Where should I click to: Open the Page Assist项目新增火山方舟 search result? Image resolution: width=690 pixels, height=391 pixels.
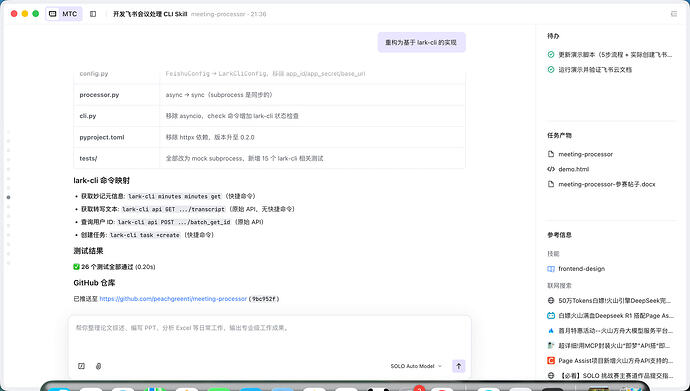[x=616, y=361]
